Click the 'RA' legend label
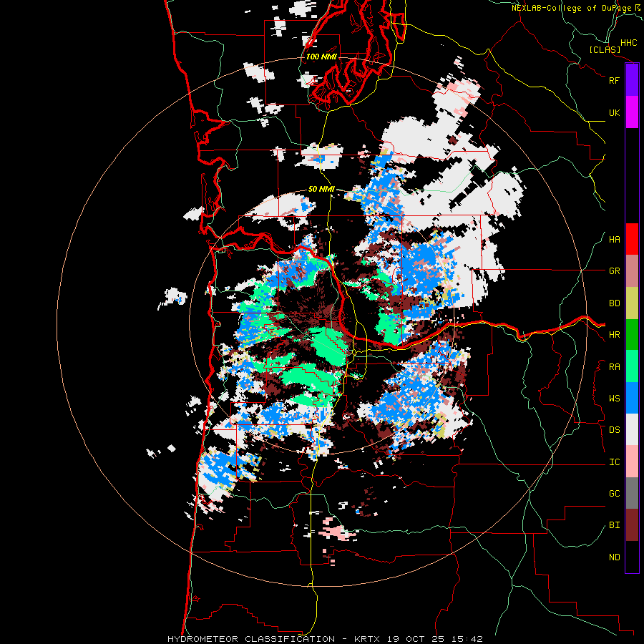This screenshot has height=644, width=644. pyautogui.click(x=614, y=367)
